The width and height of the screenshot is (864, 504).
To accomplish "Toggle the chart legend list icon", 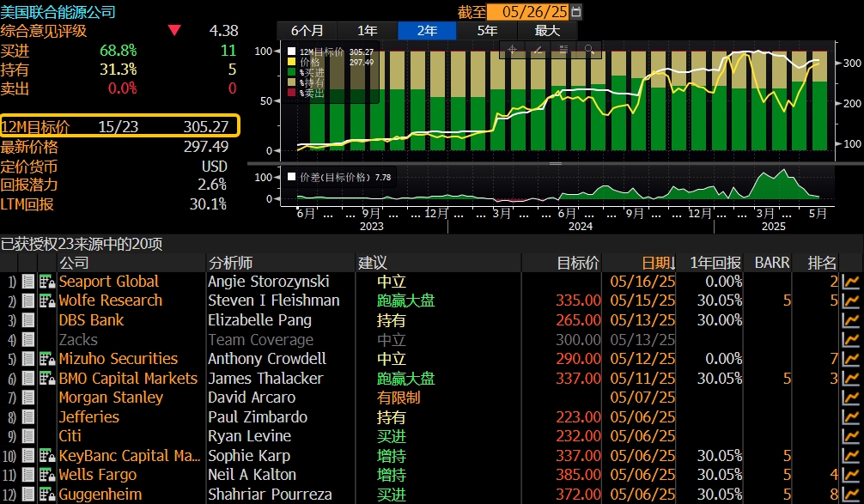I will click(x=563, y=50).
